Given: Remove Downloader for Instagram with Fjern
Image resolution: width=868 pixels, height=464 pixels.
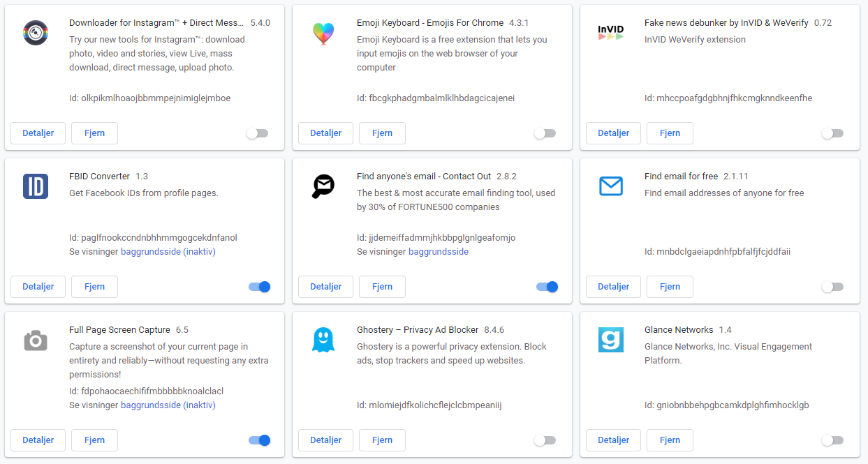Looking at the screenshot, I should pos(94,133).
